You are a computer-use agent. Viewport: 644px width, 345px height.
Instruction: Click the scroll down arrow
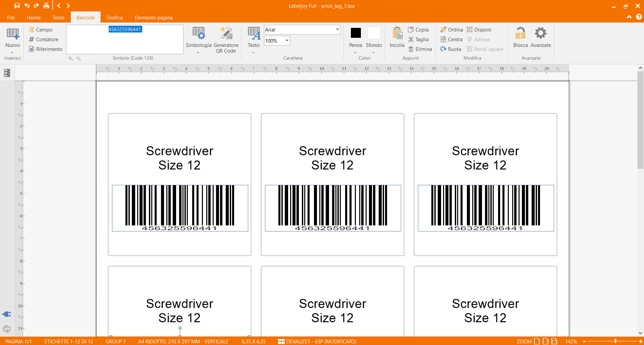point(640,333)
